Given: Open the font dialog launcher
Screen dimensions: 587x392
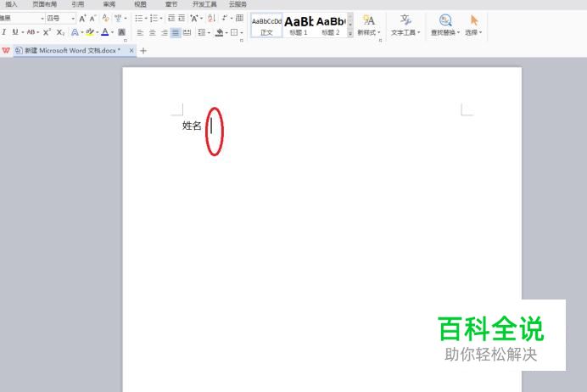Looking at the screenshot, I should 126,40.
